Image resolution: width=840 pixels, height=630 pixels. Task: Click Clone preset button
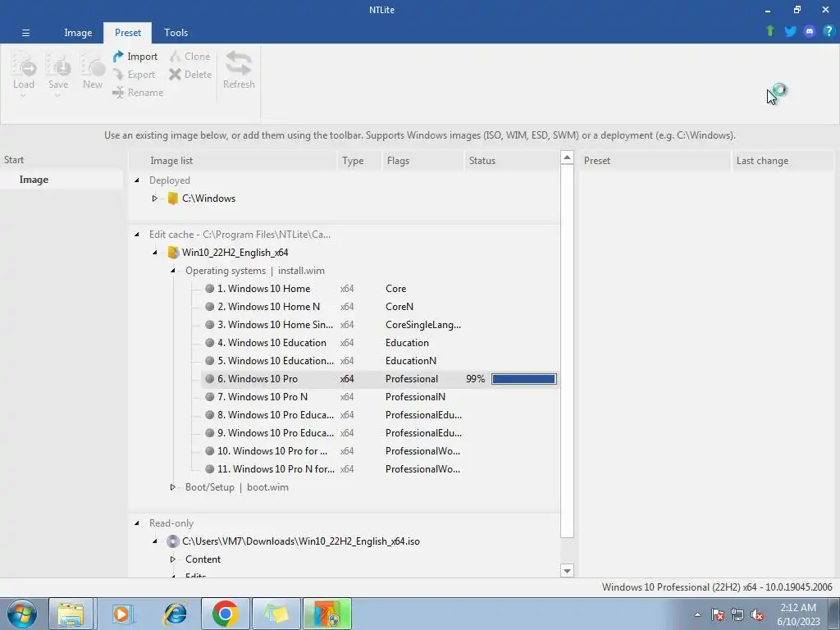coord(189,57)
